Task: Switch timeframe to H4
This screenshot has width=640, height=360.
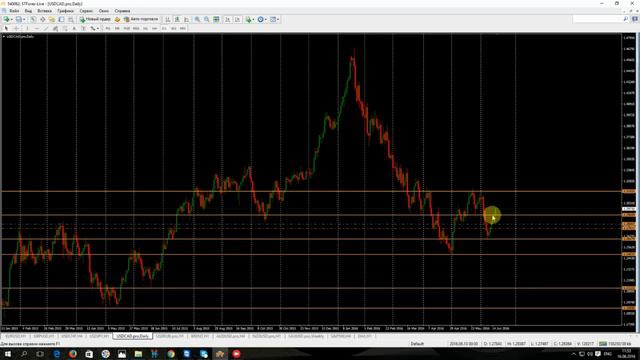Action: click(x=154, y=28)
